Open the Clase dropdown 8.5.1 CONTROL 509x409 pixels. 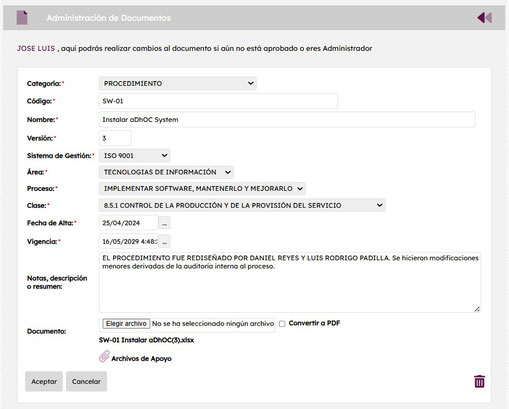click(x=242, y=205)
